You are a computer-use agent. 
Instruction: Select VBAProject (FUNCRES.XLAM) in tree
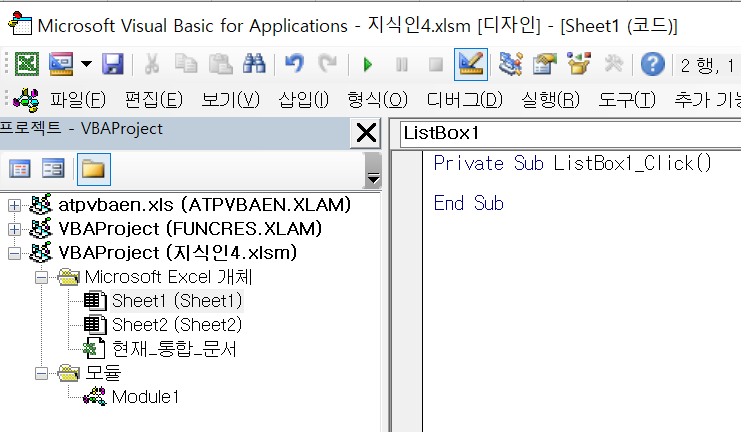[x=190, y=229]
